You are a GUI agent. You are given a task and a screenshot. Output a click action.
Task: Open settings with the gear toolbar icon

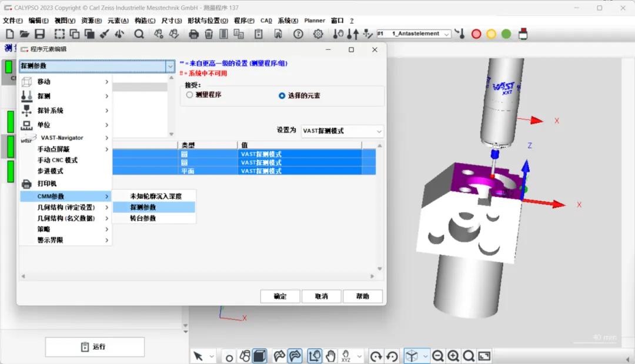coord(318,34)
